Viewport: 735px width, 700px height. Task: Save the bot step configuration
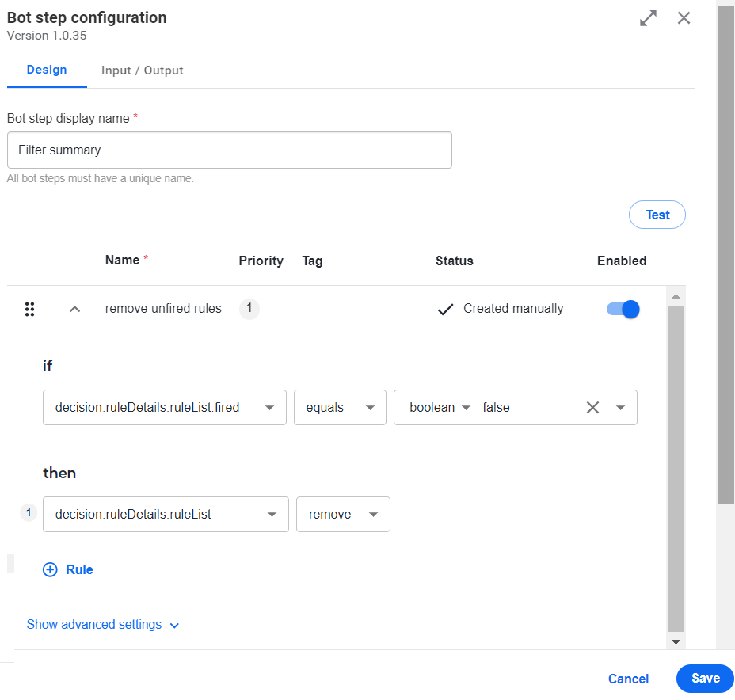point(705,679)
